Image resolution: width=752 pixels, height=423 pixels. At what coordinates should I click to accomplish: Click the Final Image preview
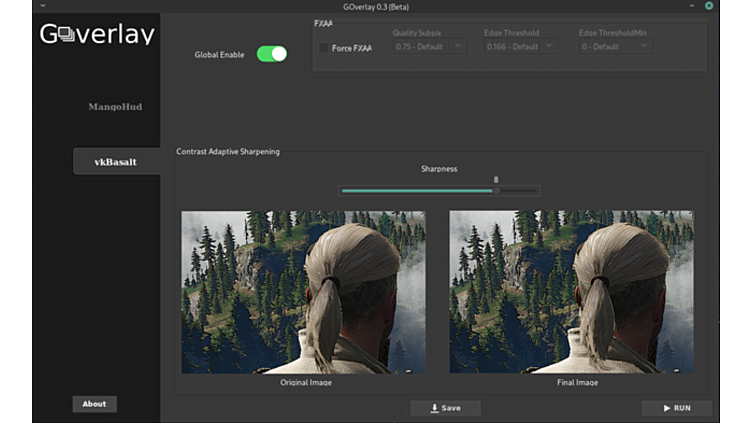571,292
